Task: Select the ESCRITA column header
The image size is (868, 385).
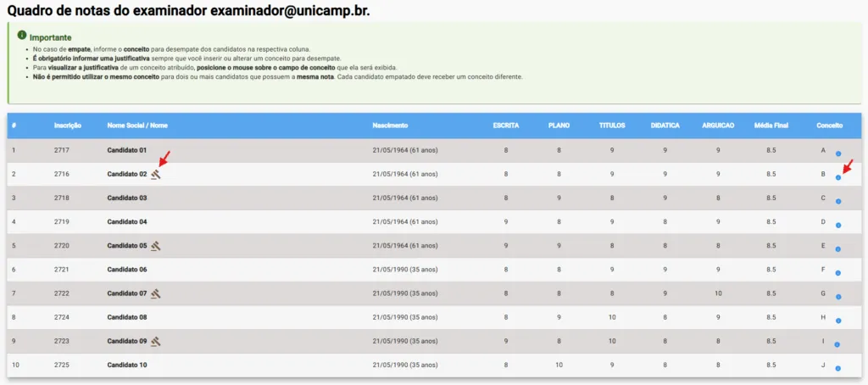Action: [506, 126]
